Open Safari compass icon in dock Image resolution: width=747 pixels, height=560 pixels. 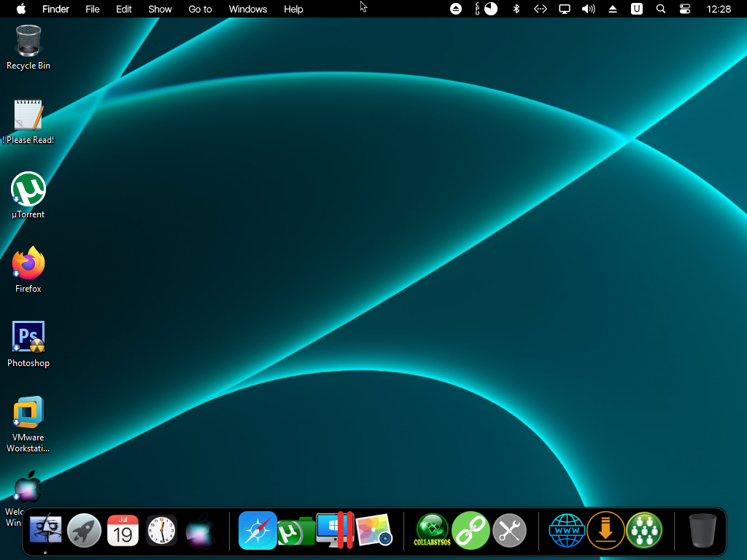[258, 530]
